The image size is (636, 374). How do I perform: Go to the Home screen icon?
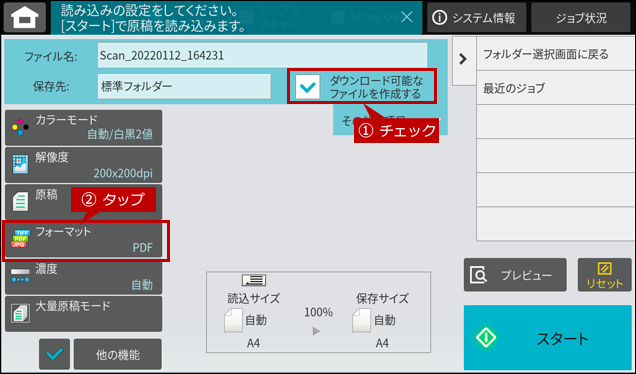click(25, 17)
